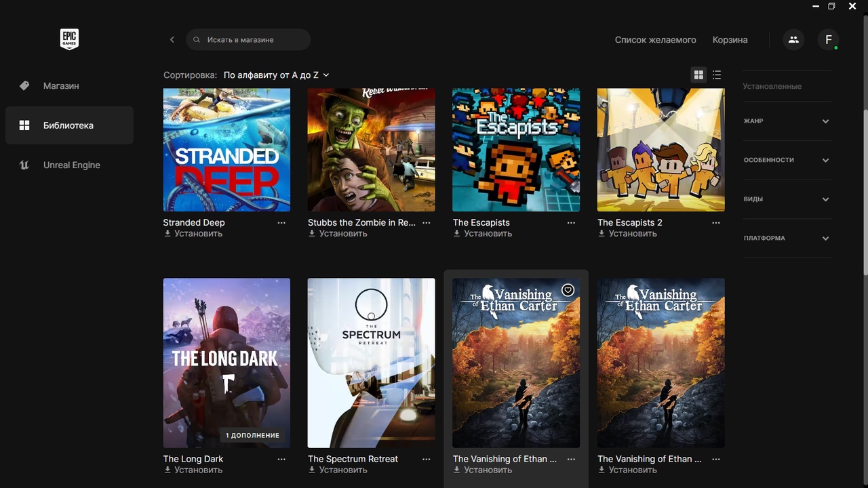Click the download icon under Stubbs the Zombie
This screenshot has height=488, width=868.
coord(312,233)
